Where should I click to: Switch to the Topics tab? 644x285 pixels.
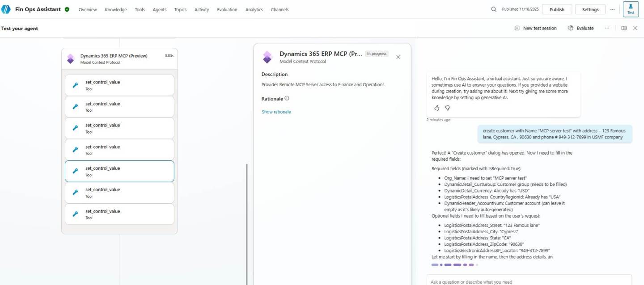[180, 9]
